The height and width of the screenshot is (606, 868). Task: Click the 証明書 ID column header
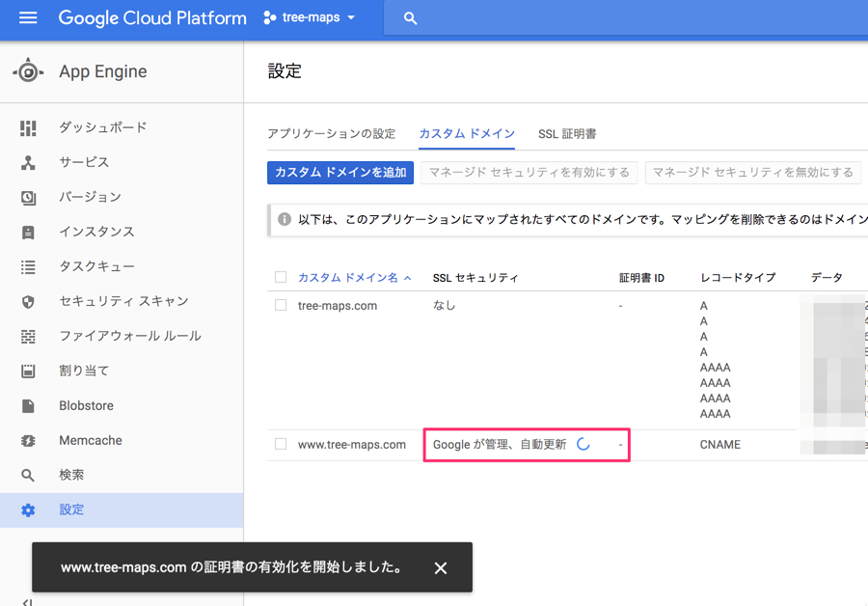[641, 278]
